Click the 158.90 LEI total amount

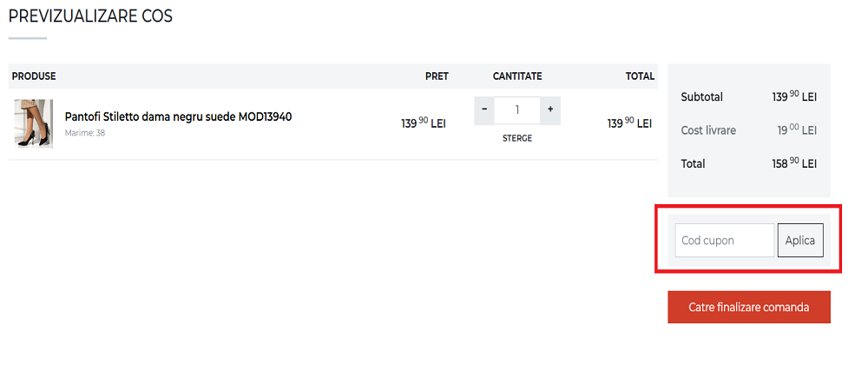(x=794, y=163)
